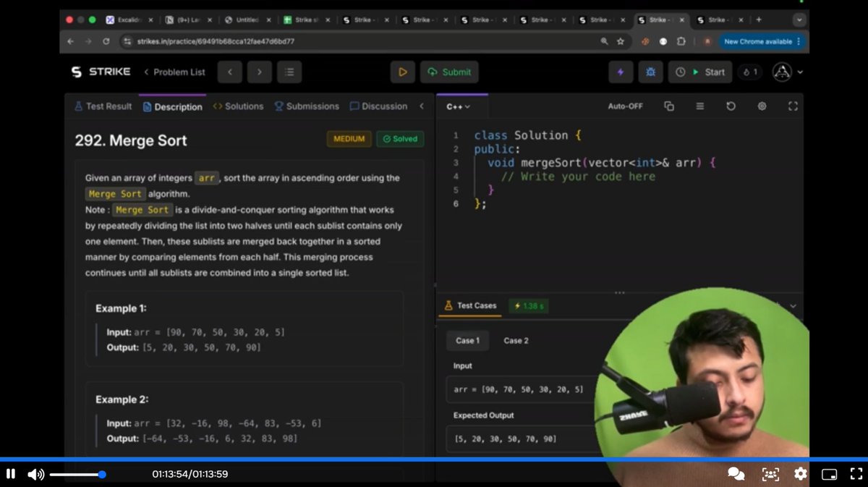Click the editor format lines icon
The image size is (868, 487).
700,106
